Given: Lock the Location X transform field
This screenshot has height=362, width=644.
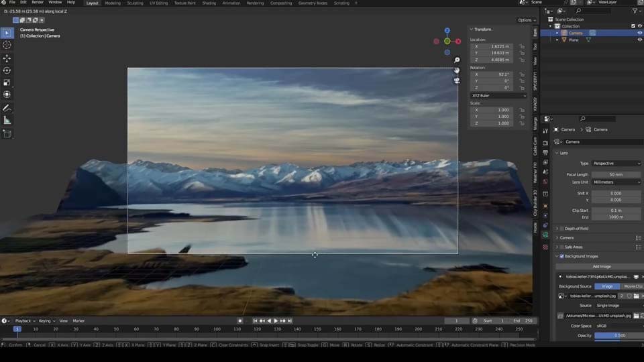Looking at the screenshot, I should [522, 46].
